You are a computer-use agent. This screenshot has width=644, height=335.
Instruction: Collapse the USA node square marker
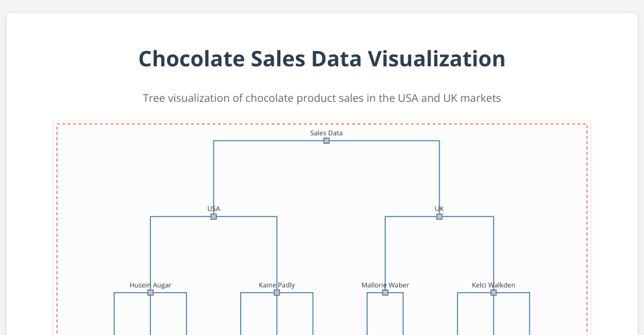(213, 216)
